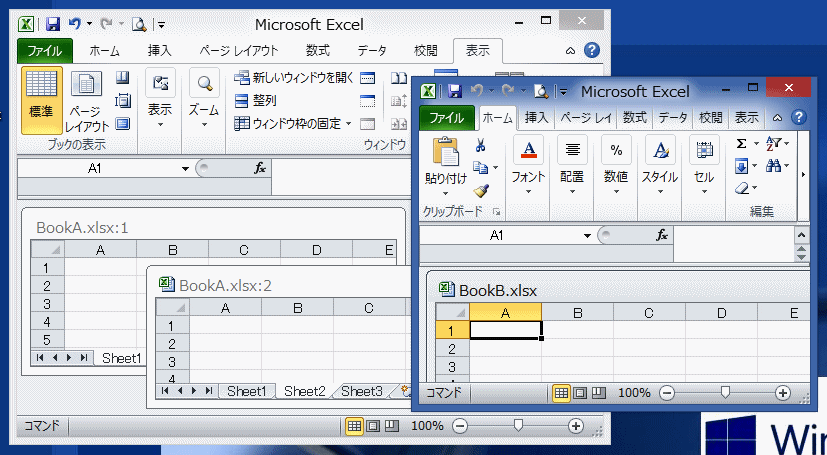Collapse ribbon arrow in back Excel window
827x455 pixels.
[570, 51]
